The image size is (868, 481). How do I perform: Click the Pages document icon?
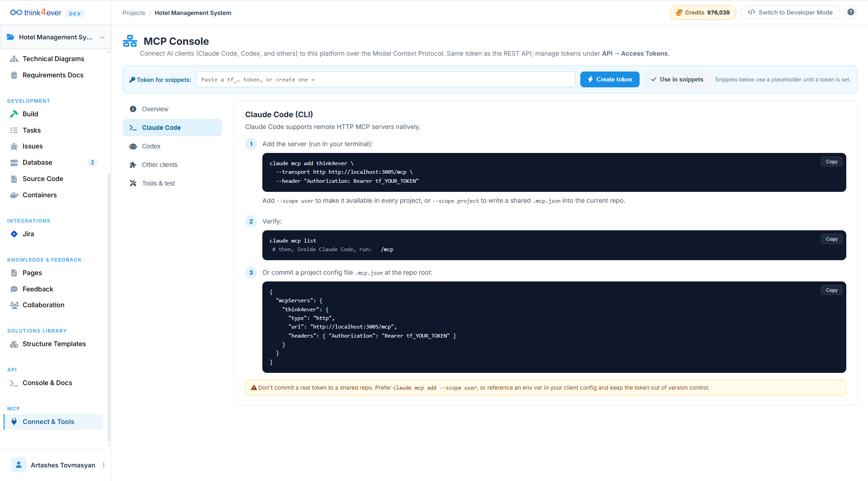[14, 273]
